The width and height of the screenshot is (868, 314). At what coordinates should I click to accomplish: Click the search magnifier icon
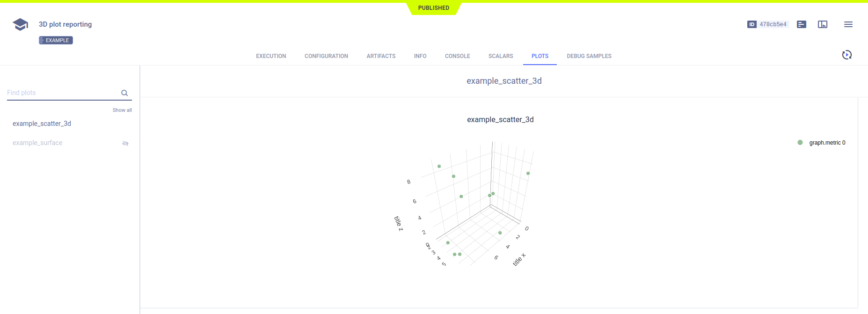[124, 93]
